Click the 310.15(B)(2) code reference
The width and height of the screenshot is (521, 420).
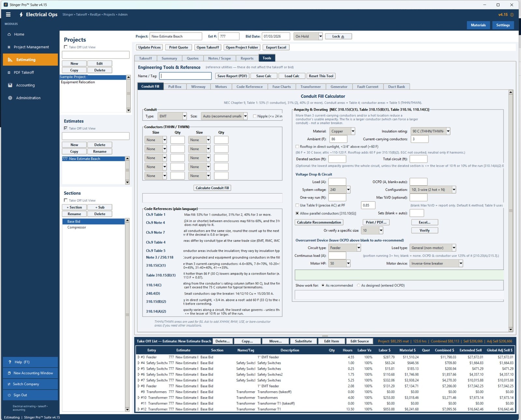(156, 301)
